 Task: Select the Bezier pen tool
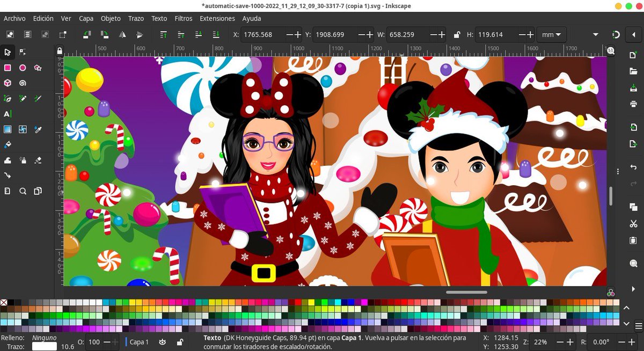[8, 99]
